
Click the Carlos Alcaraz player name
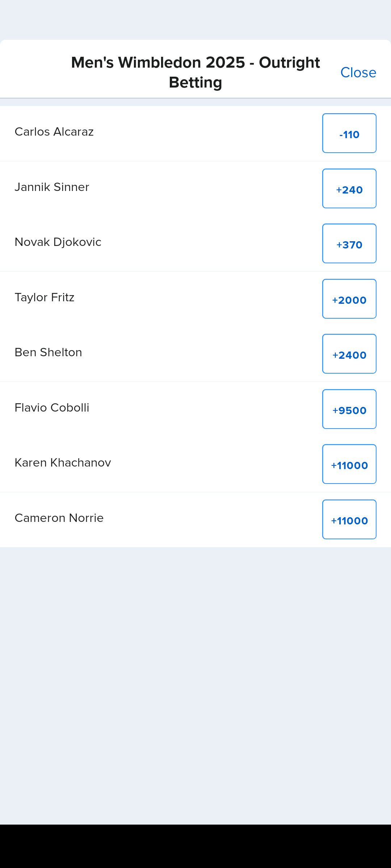54,132
